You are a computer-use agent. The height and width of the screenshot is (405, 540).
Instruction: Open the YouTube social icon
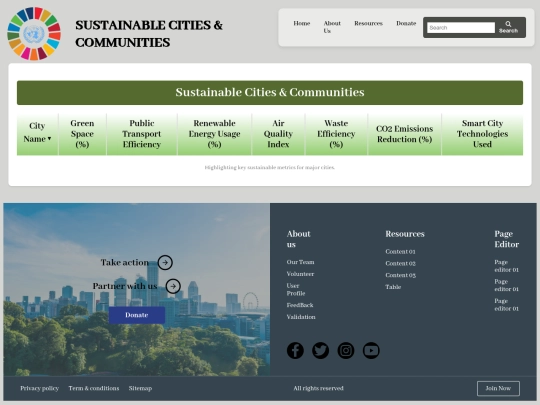[x=371, y=351]
